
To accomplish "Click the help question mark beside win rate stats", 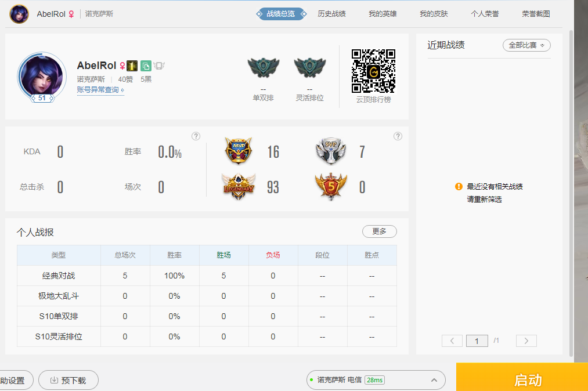I will [196, 136].
